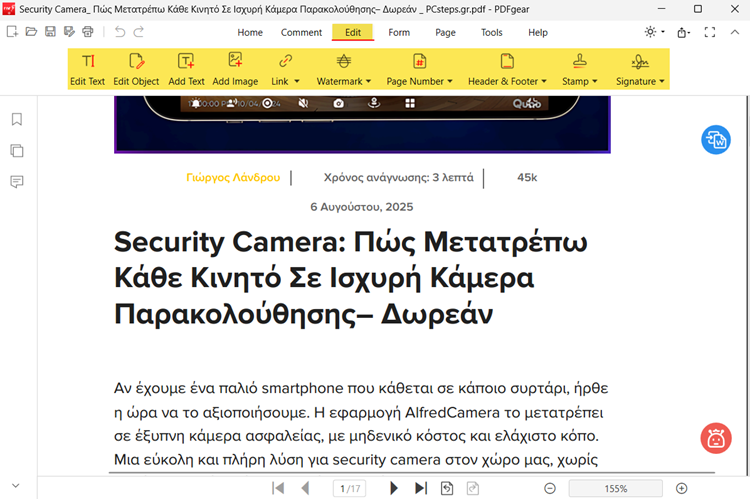Select the Edit tab
This screenshot has height=499, width=750.
tap(353, 33)
